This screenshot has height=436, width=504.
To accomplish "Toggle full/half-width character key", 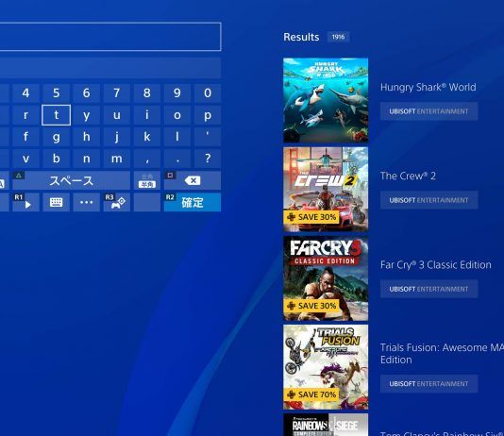I will [147, 180].
